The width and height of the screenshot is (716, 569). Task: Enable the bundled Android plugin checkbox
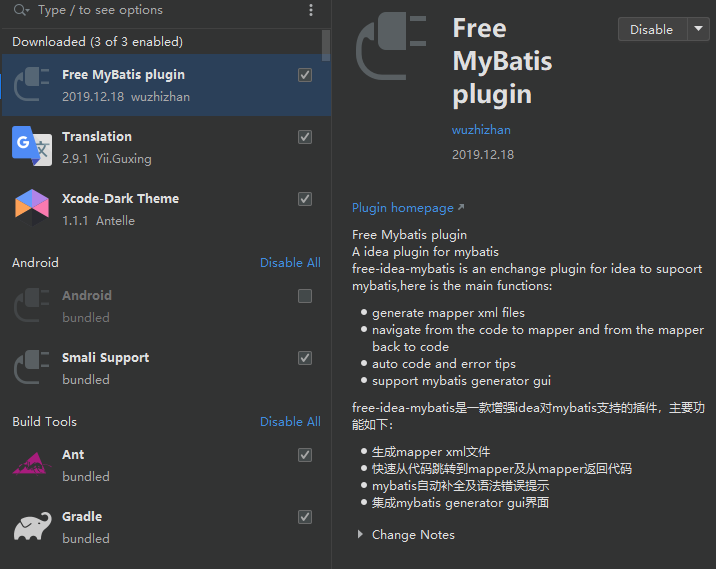coord(305,296)
